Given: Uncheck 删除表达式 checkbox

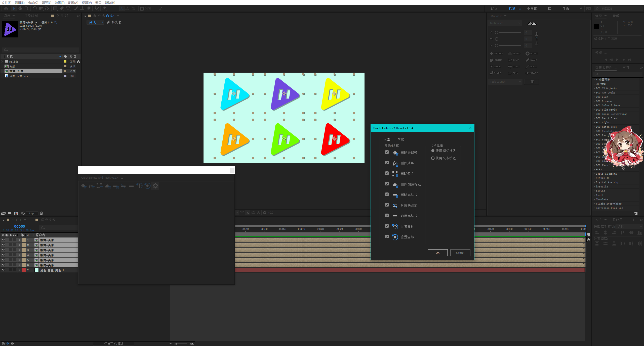Looking at the screenshot, I should click(x=387, y=194).
